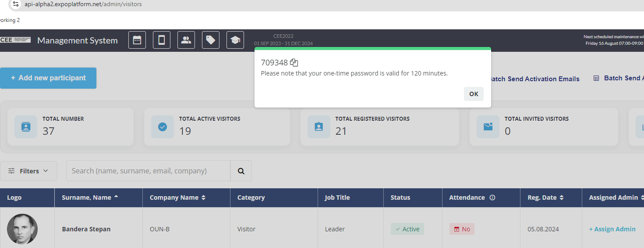Open the participants group icon
The image size is (644, 248).
(x=186, y=40)
